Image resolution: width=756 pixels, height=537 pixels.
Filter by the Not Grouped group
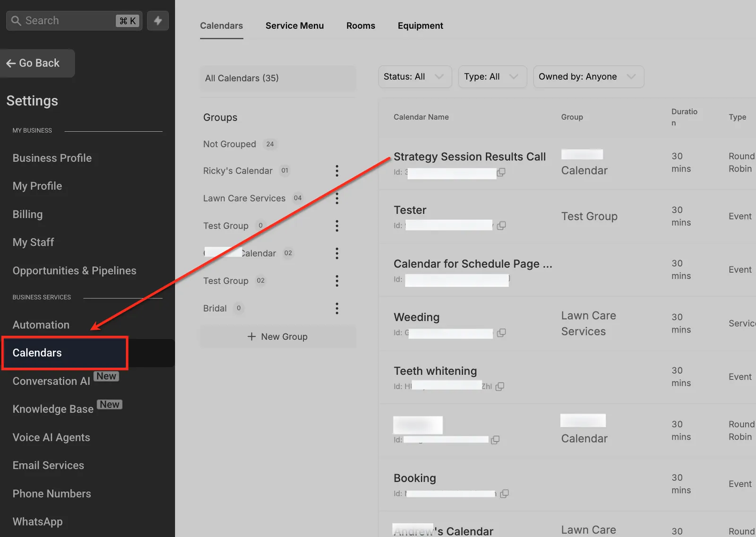tap(230, 144)
